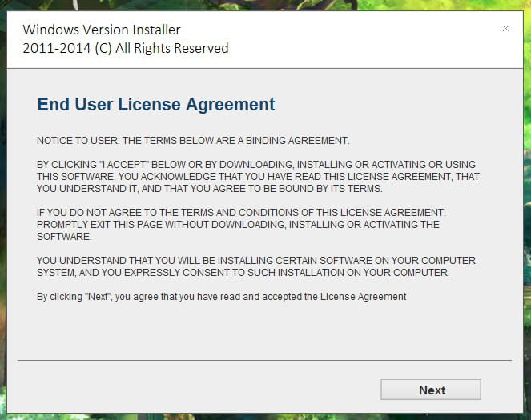Click the line starting YOU UNDERSTAND IT, AND
531x420 pixels.
[x=210, y=189]
